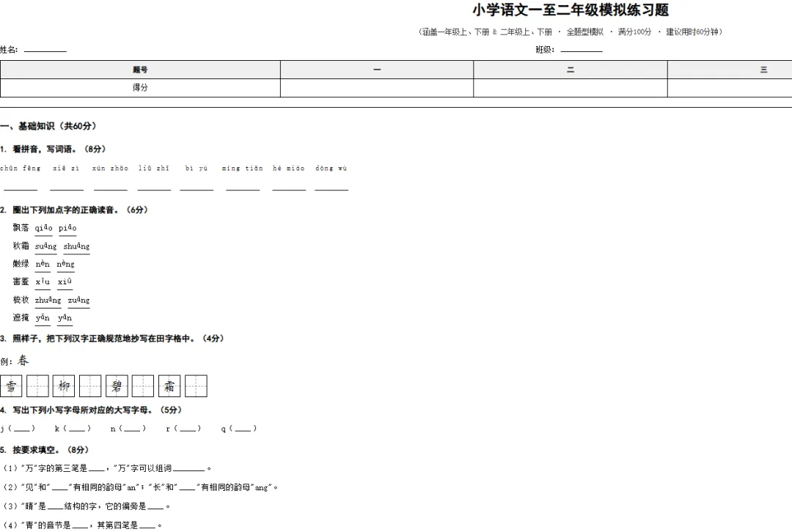Click the pinyin bì yù
The width and height of the screenshot is (792, 532).
197,168
